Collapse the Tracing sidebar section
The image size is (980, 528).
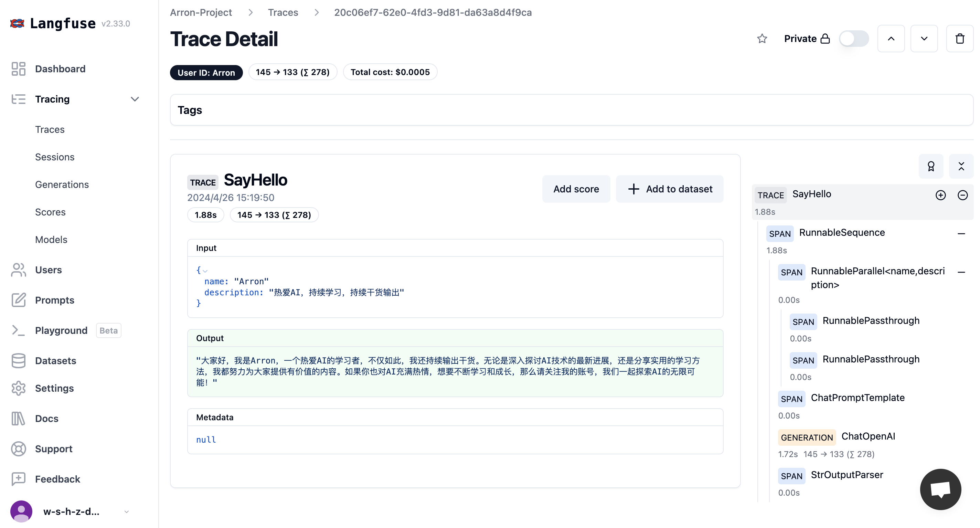(x=135, y=99)
